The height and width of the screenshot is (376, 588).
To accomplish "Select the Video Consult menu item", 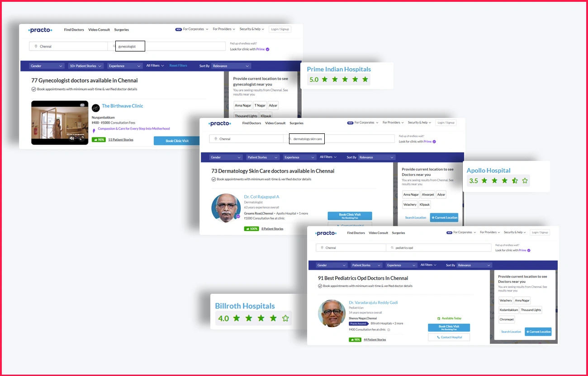I will 99,30.
